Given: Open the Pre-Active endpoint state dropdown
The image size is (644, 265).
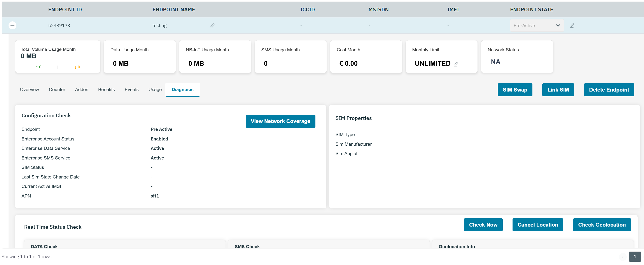Looking at the screenshot, I should tap(531, 26).
